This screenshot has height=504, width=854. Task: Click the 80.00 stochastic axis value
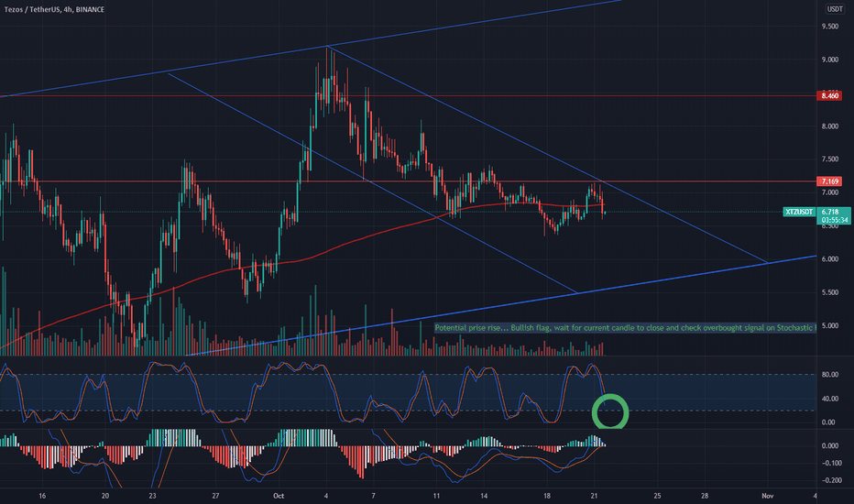click(829, 375)
